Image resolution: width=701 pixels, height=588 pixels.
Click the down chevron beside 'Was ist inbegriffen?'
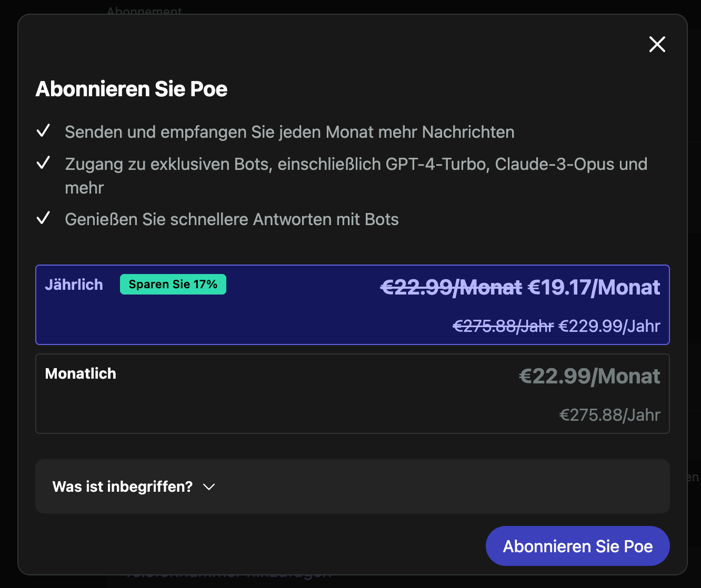coord(209,487)
